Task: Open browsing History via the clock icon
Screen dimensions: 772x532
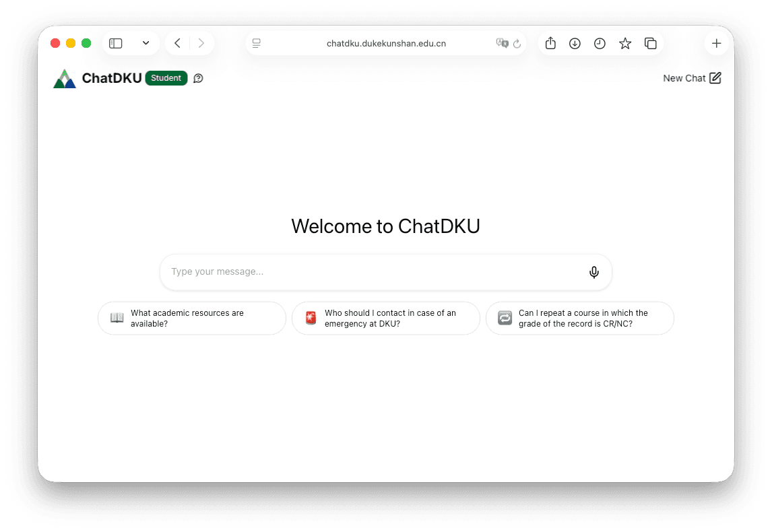Action: pyautogui.click(x=600, y=42)
